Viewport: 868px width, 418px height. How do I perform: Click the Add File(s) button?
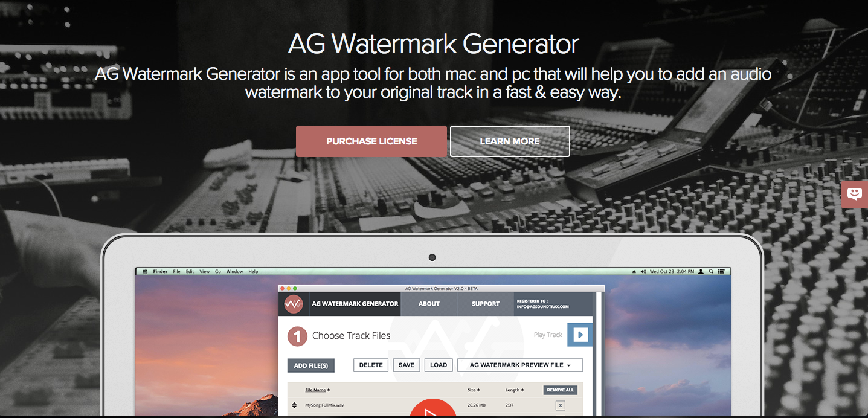(310, 365)
